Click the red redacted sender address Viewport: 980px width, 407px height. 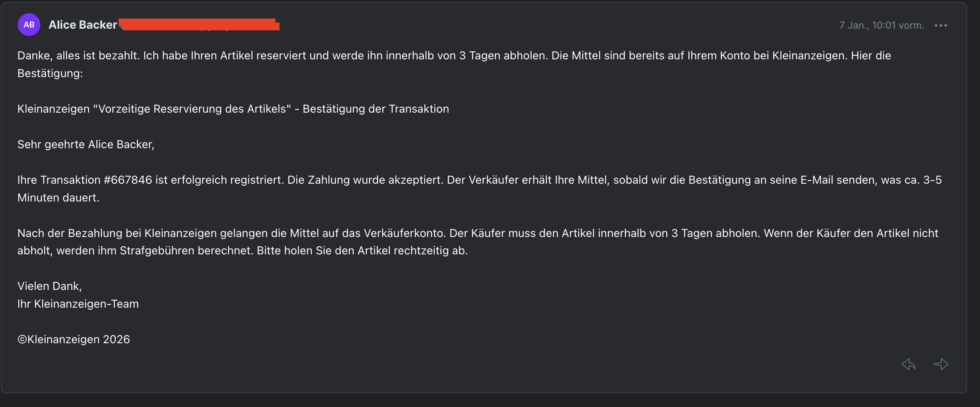click(200, 25)
